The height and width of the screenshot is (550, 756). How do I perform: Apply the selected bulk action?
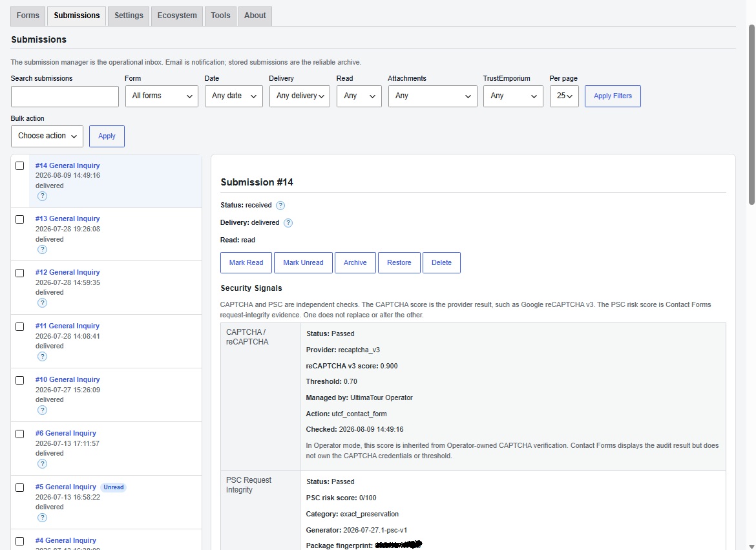tap(107, 136)
